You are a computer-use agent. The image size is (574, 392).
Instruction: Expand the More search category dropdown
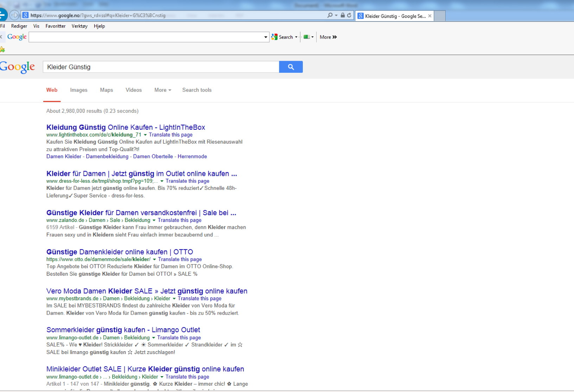[x=163, y=90]
